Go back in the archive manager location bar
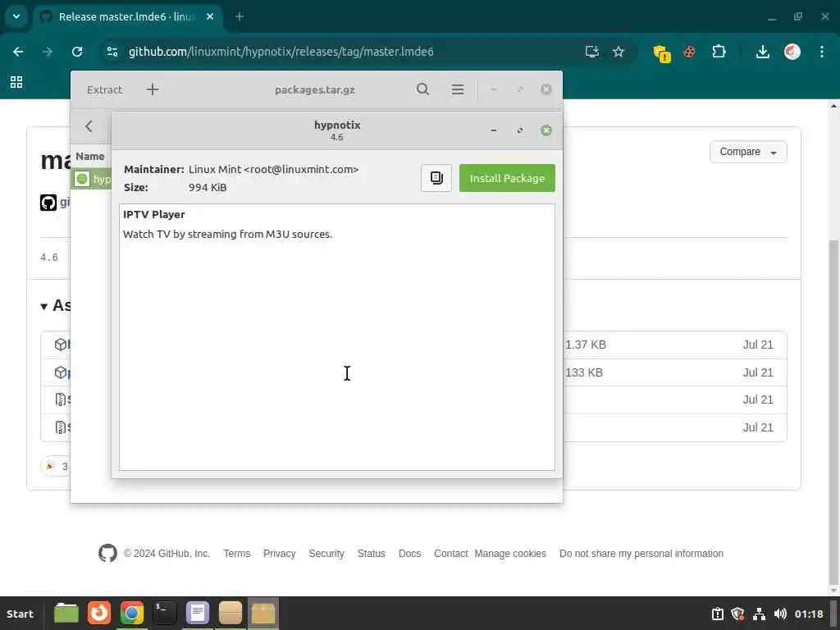840x630 pixels. pos(89,126)
